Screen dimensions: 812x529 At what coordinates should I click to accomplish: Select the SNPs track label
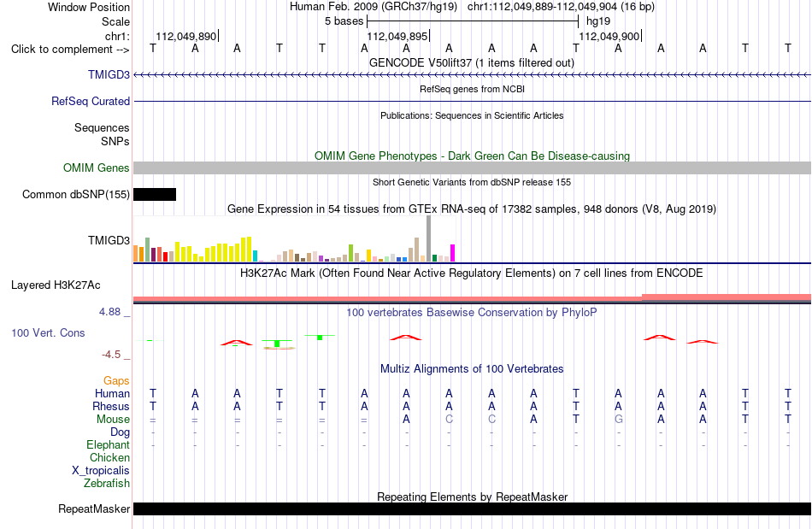tap(115, 141)
